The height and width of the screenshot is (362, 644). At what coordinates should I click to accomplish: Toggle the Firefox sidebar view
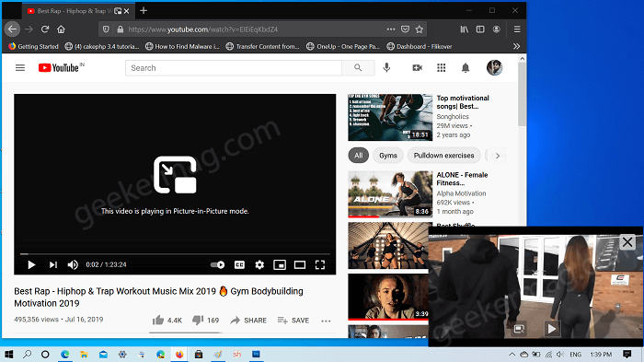point(480,29)
